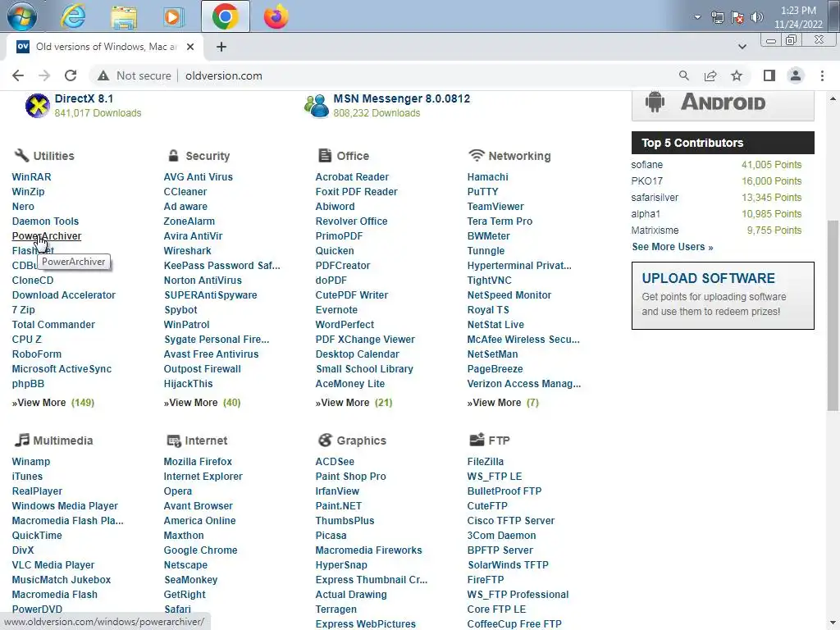Viewport: 840px width, 630px height.
Task: Open MSN Messenger 8.0.0812 link
Action: pos(401,98)
